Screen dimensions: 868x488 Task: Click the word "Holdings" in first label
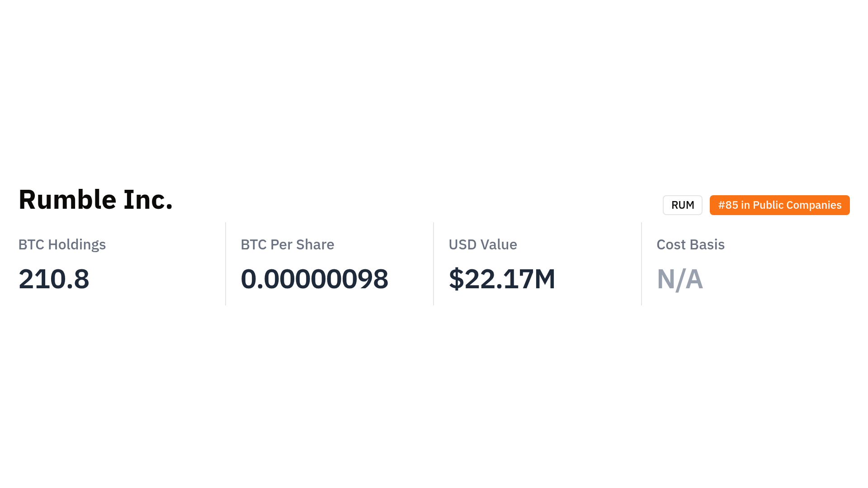coord(77,244)
